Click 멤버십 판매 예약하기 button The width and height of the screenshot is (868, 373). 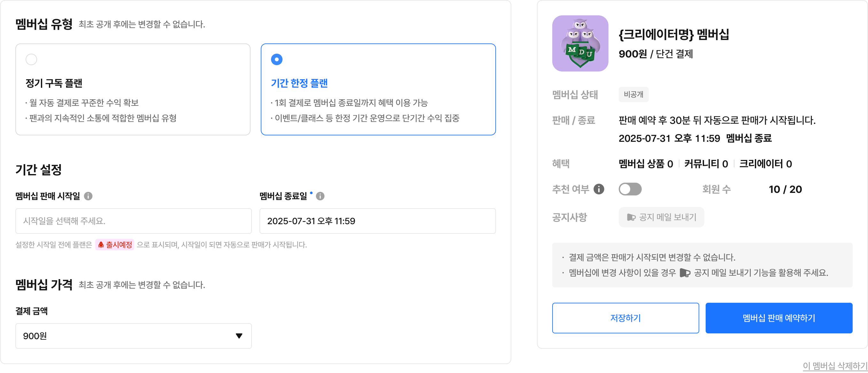pos(779,318)
